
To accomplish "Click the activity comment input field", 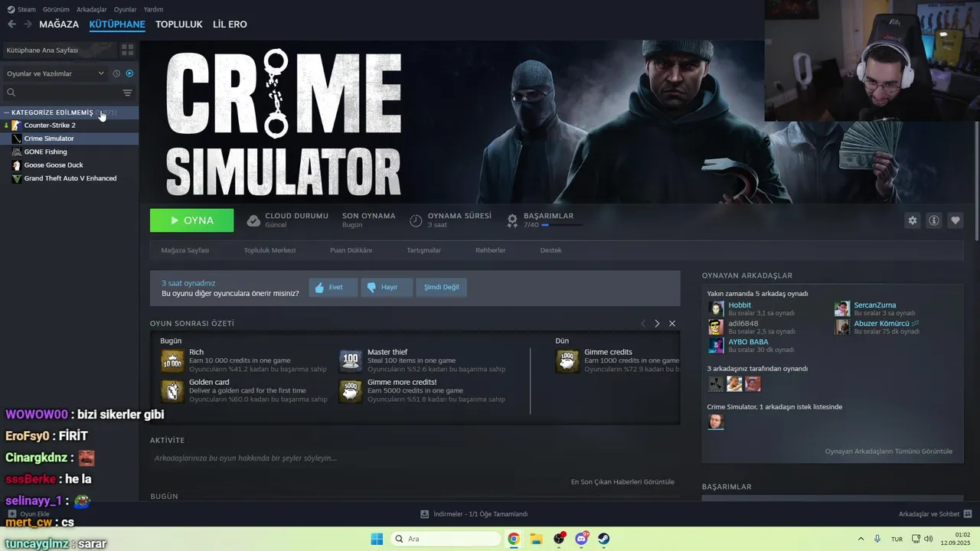I will (x=413, y=458).
